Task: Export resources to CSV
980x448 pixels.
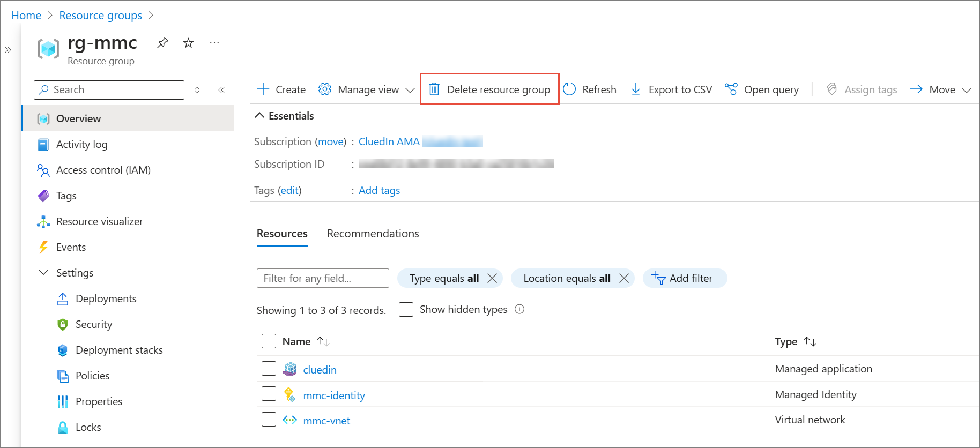Action: pyautogui.click(x=671, y=89)
